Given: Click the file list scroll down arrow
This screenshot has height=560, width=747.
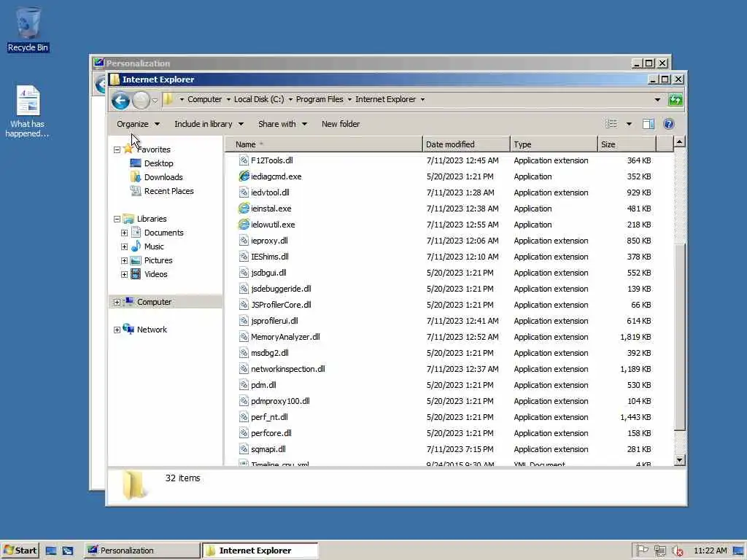Looking at the screenshot, I should click(x=680, y=460).
